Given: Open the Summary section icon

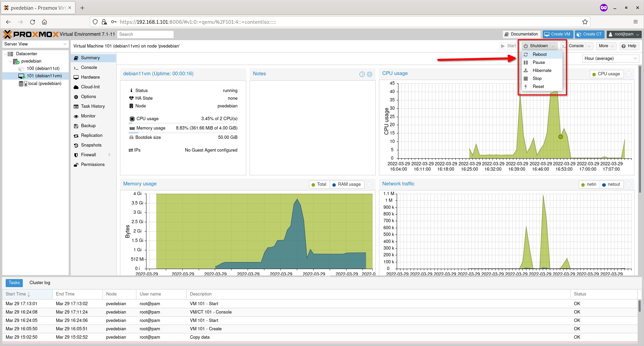Looking at the screenshot, I should click(76, 58).
